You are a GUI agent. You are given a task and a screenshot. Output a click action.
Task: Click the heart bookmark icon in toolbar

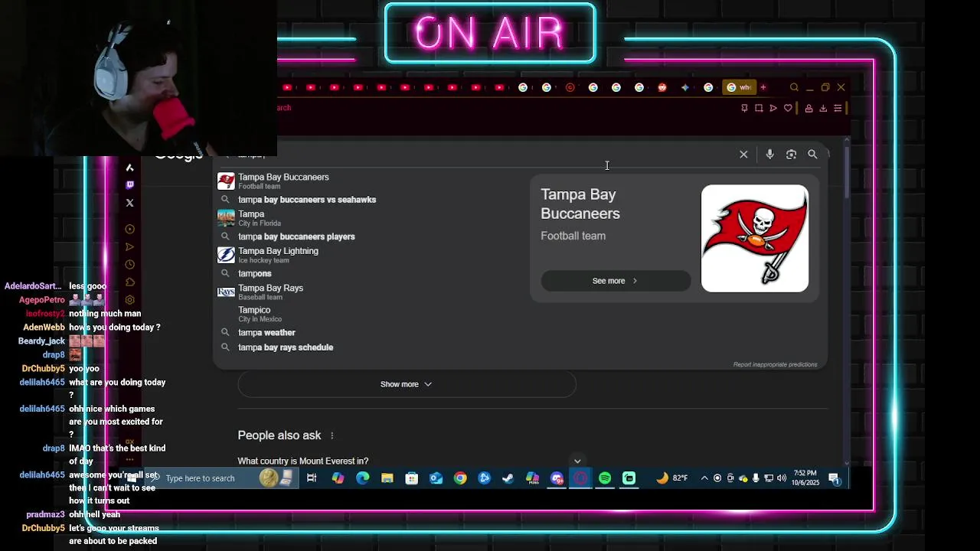point(788,108)
